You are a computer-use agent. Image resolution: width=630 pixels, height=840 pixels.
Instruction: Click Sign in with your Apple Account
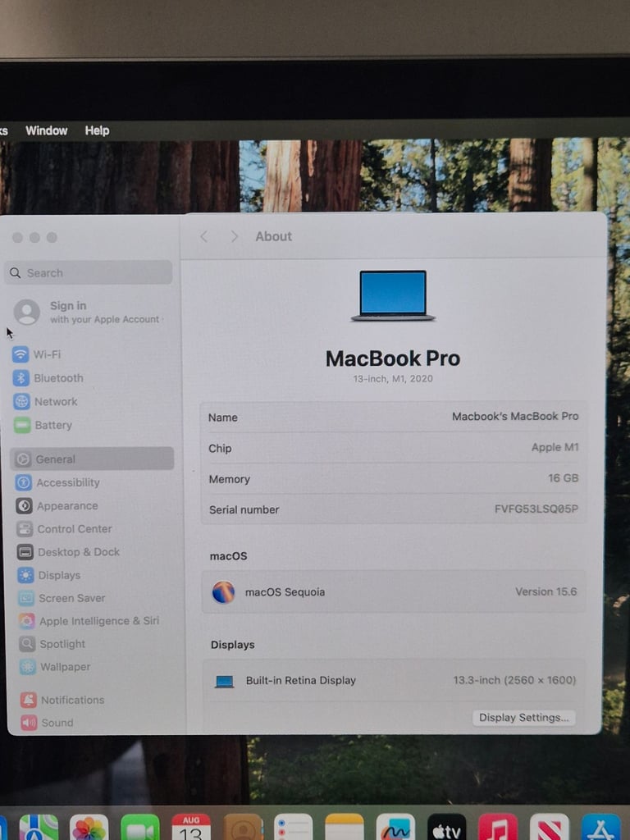(104, 312)
